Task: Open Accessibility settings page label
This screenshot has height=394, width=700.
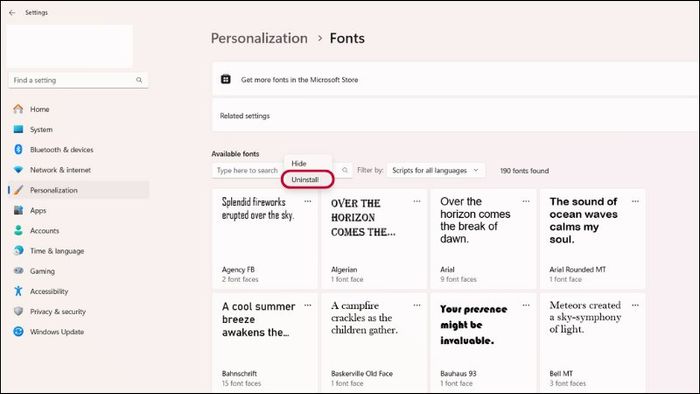Action: pyautogui.click(x=49, y=291)
